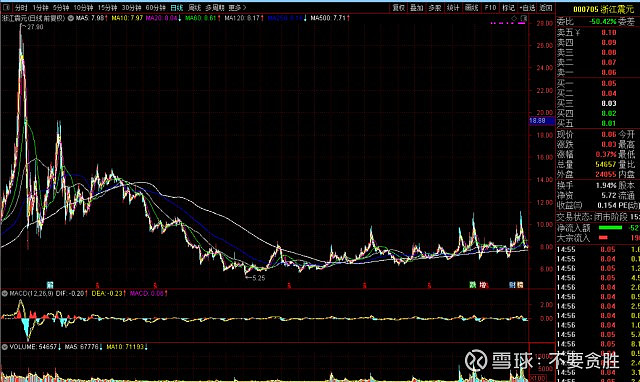The image size is (640, 382).
Task: Open the 统计 statistics dropdown
Action: (453, 8)
